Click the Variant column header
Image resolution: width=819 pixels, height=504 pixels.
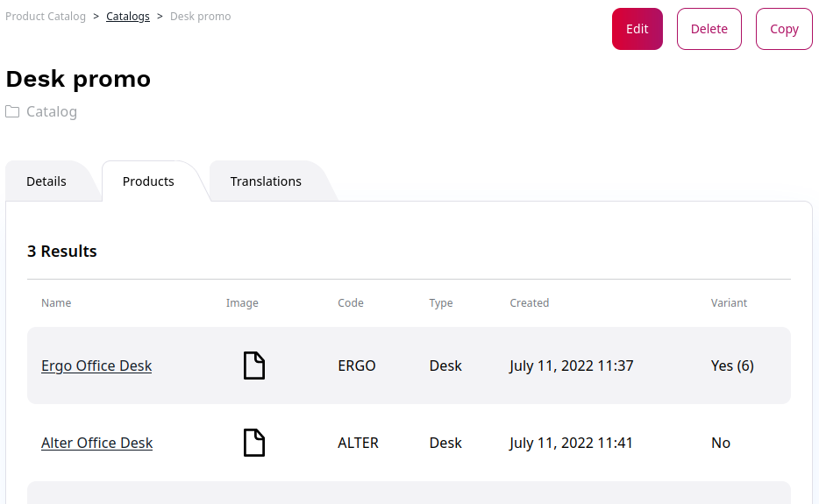click(x=729, y=303)
